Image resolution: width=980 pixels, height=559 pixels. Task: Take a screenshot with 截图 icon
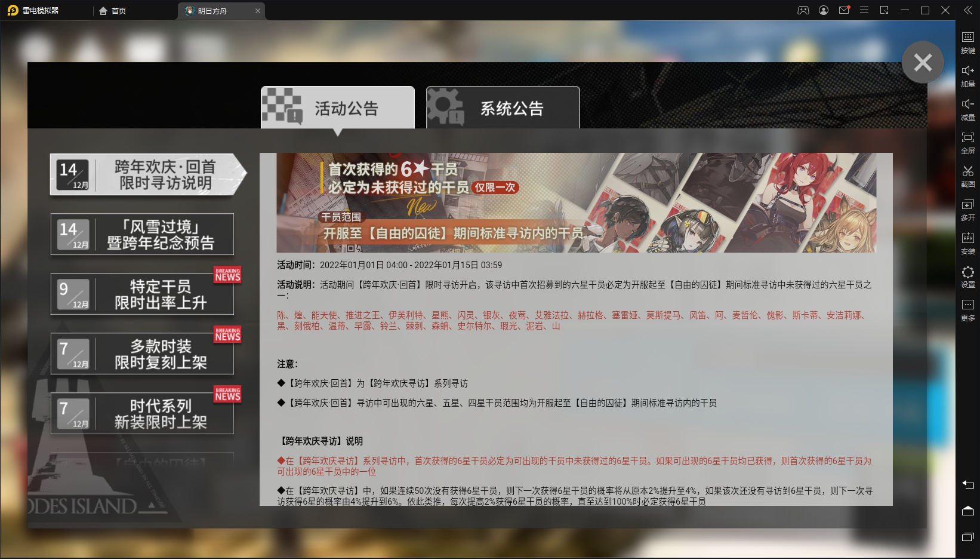point(968,177)
